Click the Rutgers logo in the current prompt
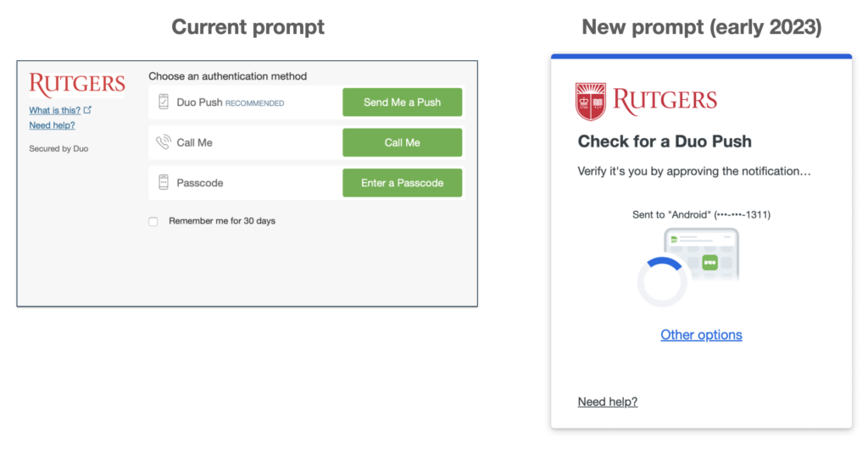The image size is (868, 454). [x=77, y=86]
